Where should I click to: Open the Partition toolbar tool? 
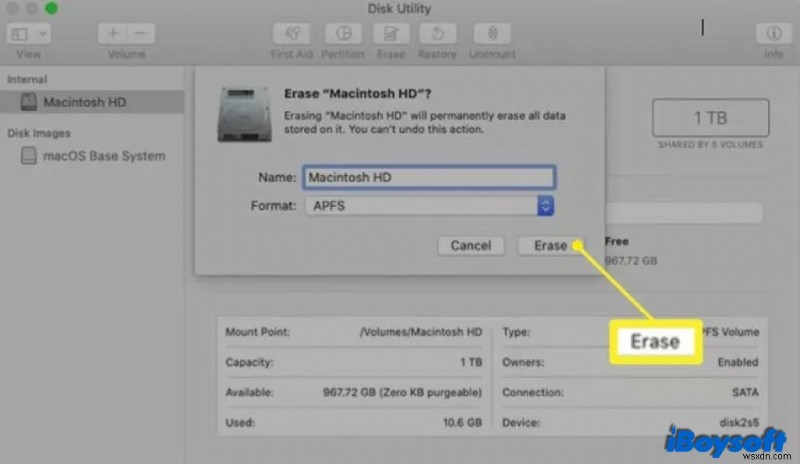pyautogui.click(x=343, y=34)
